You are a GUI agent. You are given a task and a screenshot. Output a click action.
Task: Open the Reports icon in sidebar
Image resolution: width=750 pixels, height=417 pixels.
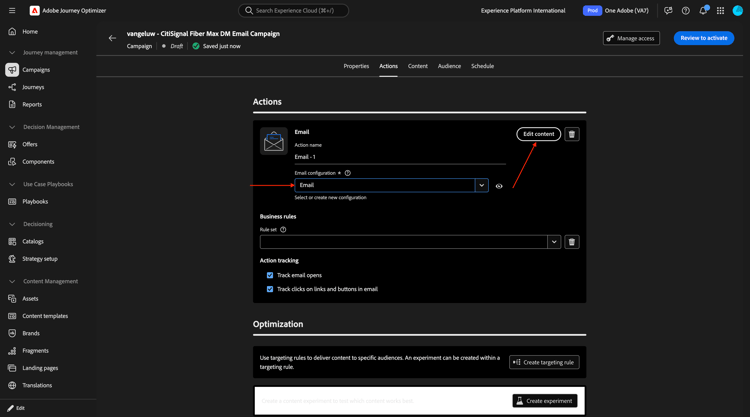[12, 104]
